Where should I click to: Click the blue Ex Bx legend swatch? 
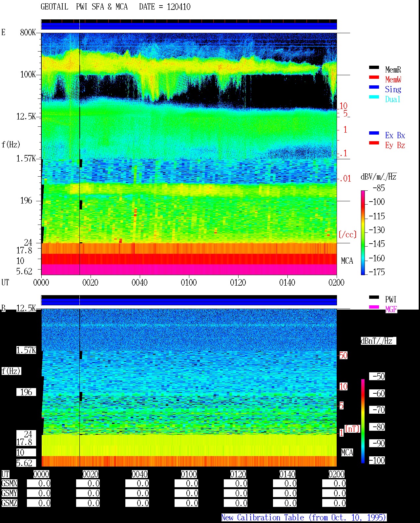tap(374, 133)
